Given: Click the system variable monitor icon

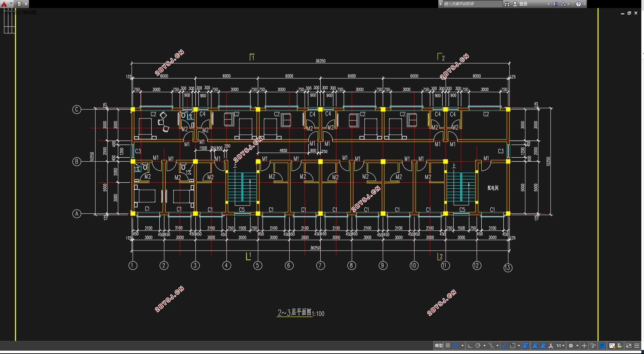Looking at the screenshot, I should point(620,346).
